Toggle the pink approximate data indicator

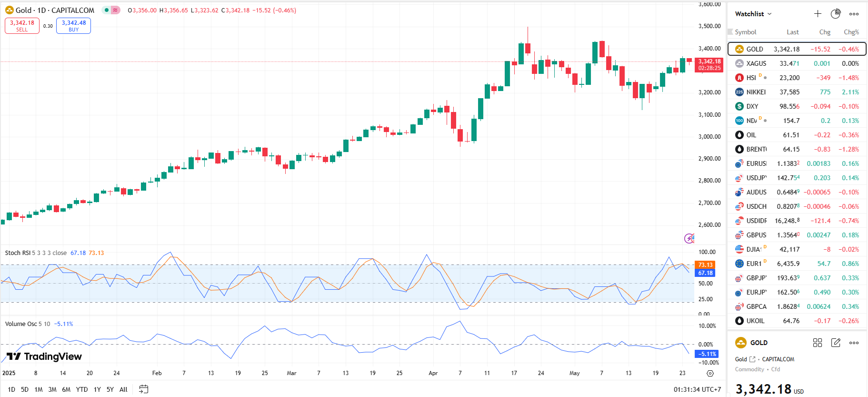(115, 10)
